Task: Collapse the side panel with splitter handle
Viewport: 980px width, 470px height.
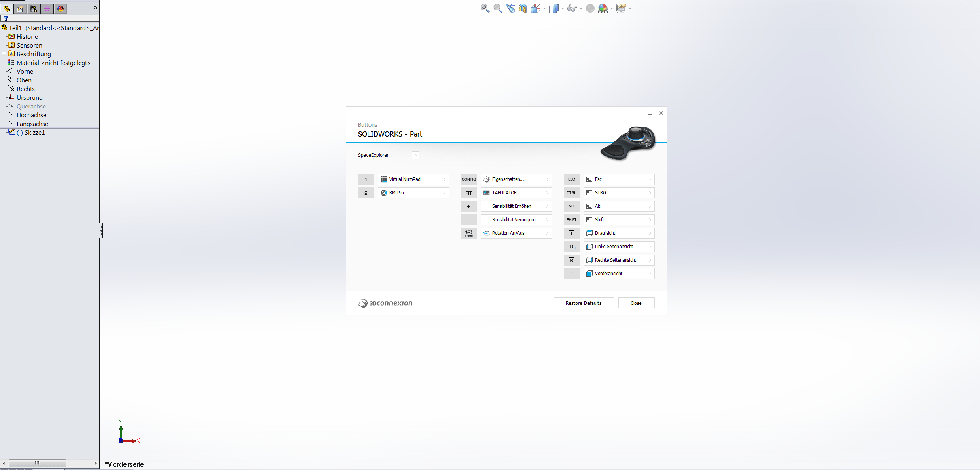Action: click(101, 230)
